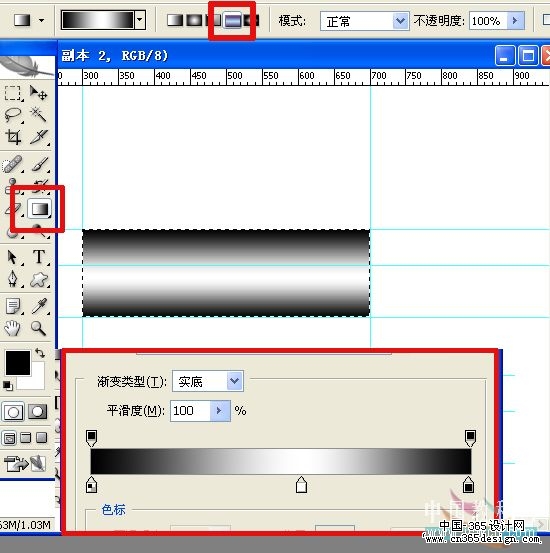Select the right black color stop
This screenshot has height=553, width=550.
[468, 485]
